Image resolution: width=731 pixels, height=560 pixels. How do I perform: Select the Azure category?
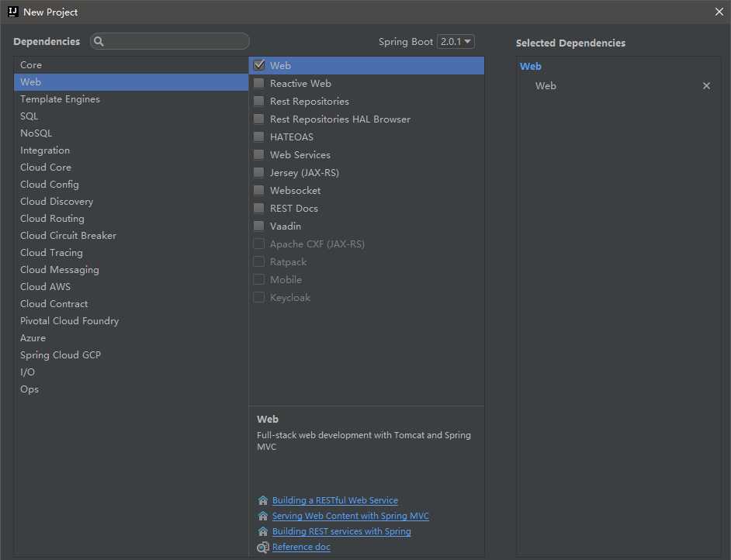tap(131, 337)
